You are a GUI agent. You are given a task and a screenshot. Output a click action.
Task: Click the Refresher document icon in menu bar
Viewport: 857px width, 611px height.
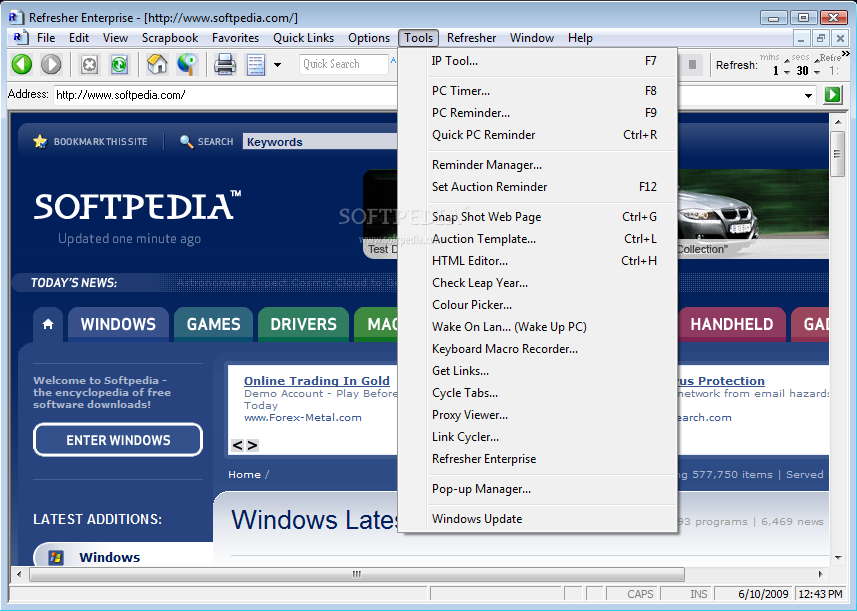click(20, 38)
